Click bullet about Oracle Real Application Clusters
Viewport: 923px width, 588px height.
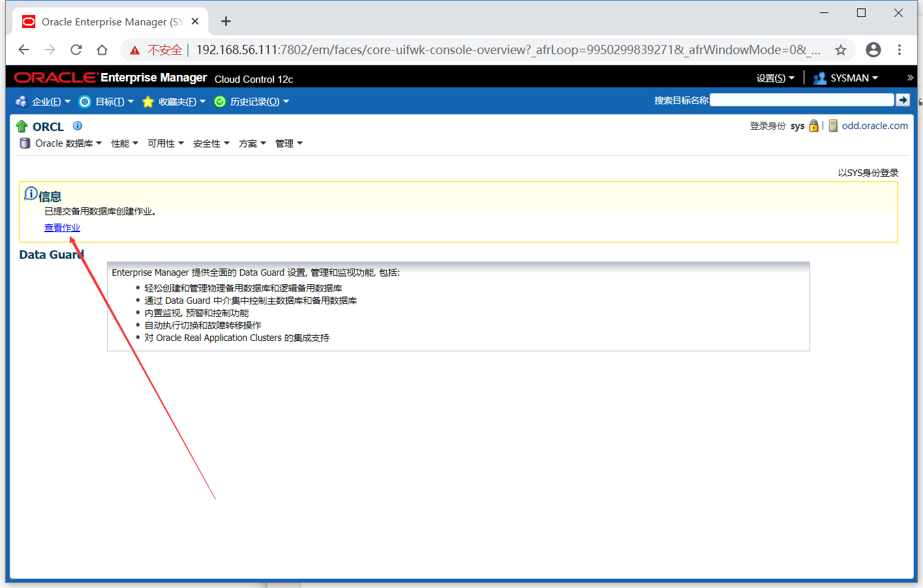pyautogui.click(x=237, y=338)
